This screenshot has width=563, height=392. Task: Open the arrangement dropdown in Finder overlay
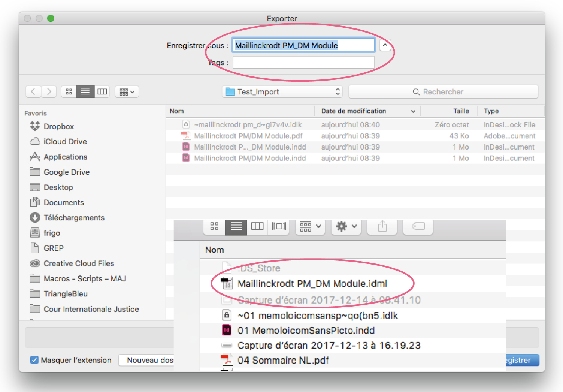311,226
